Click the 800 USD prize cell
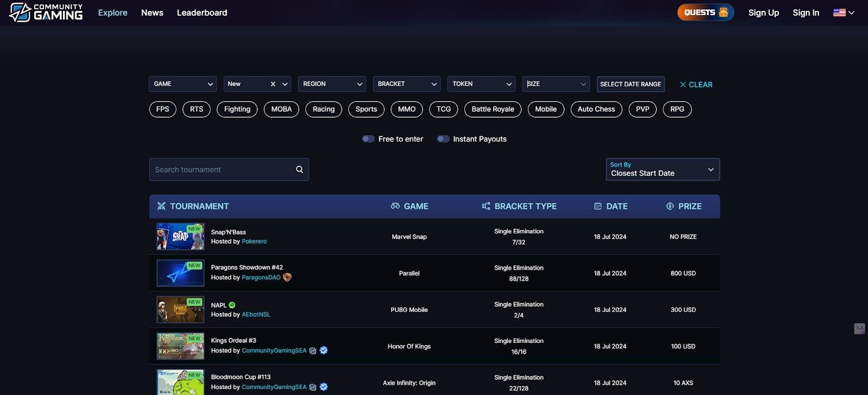Viewport: 868px width, 395px height. tap(683, 273)
